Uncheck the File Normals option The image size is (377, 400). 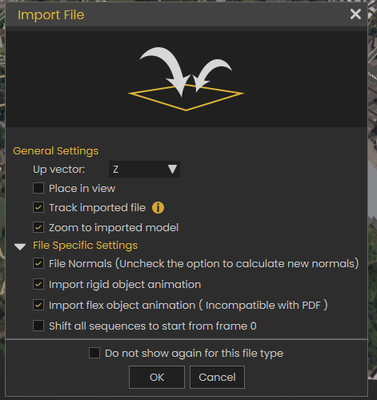[x=38, y=263]
